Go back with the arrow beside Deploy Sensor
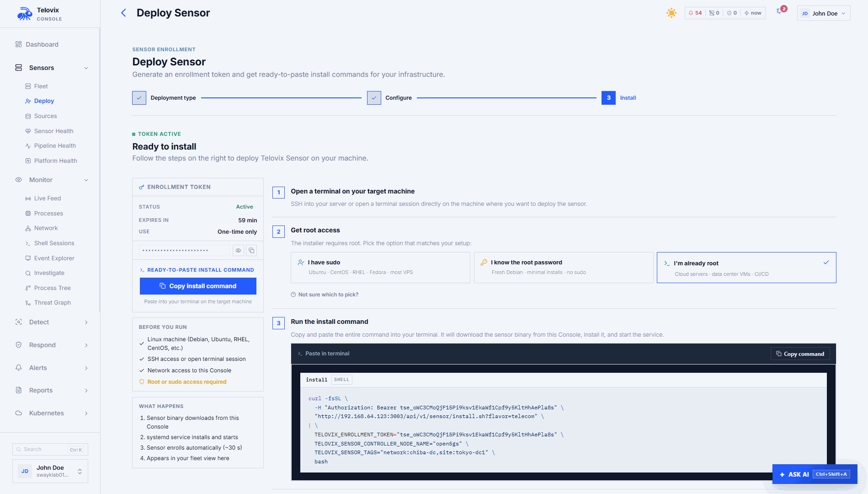 123,13
